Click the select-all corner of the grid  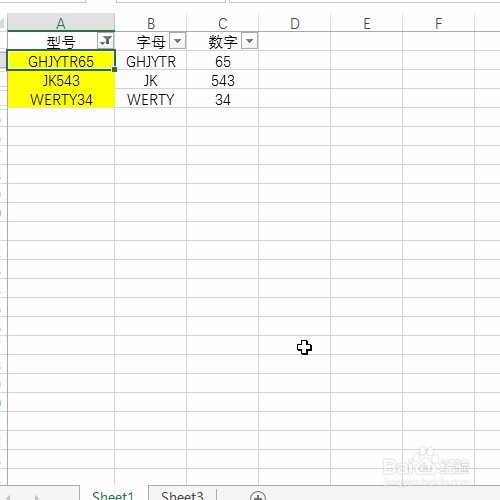[x=3, y=23]
